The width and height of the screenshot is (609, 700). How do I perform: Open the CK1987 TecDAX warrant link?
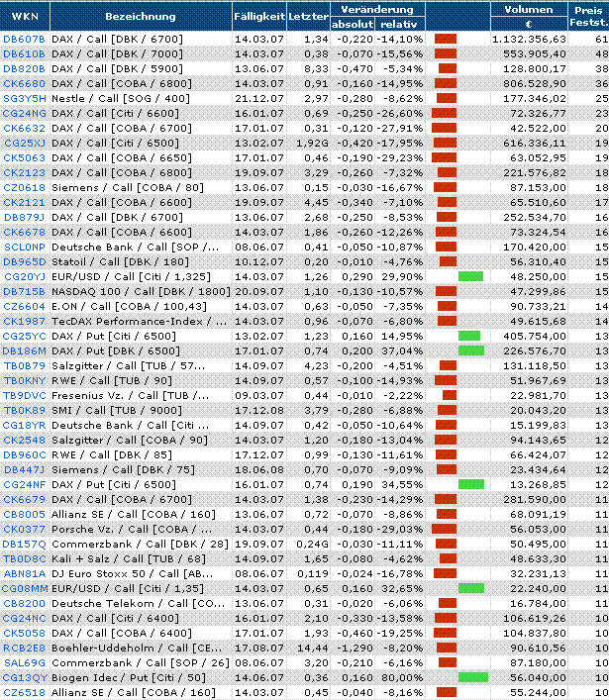(24, 322)
